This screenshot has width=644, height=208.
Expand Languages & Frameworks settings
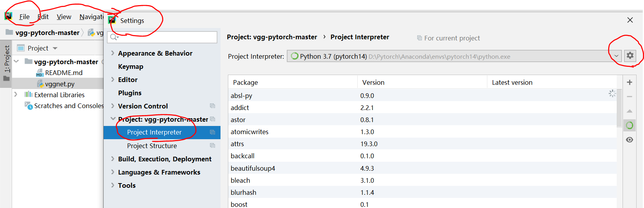click(113, 172)
